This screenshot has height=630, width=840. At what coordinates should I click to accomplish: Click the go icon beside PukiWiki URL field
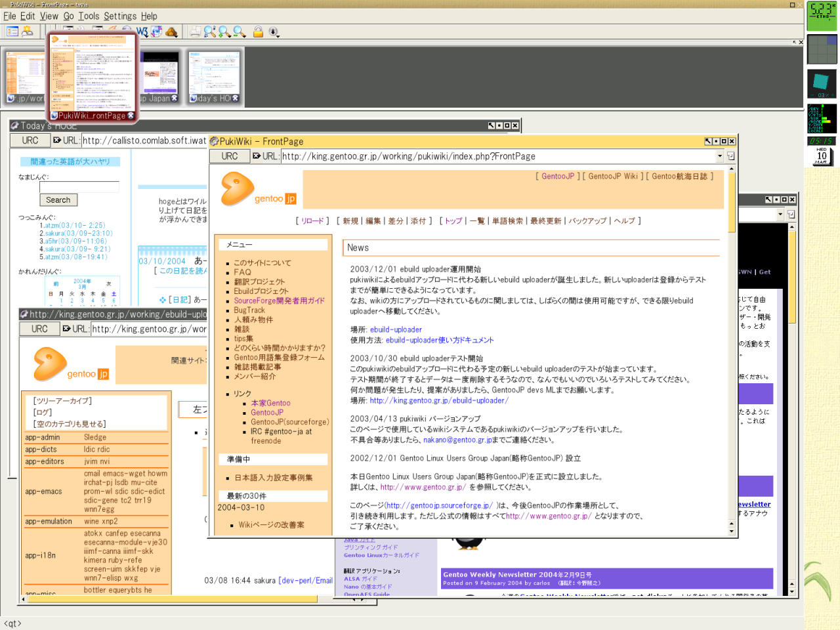(730, 156)
